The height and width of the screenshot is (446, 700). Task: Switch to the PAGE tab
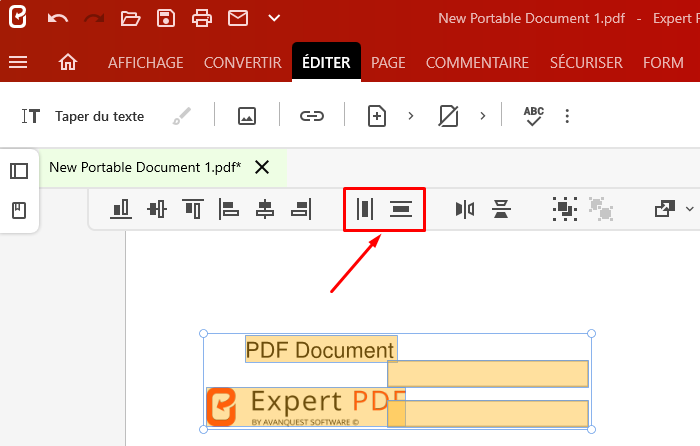pyautogui.click(x=388, y=63)
